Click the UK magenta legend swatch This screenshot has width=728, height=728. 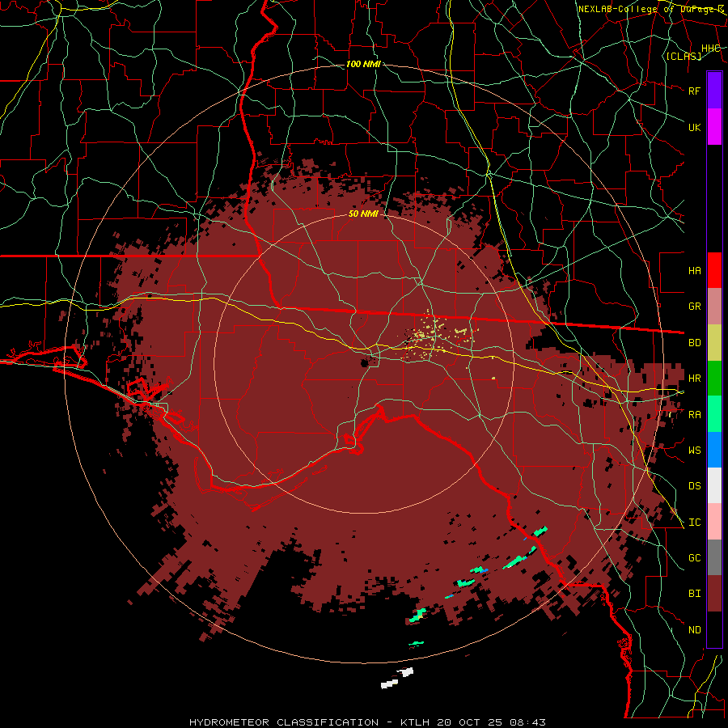pyautogui.click(x=714, y=127)
